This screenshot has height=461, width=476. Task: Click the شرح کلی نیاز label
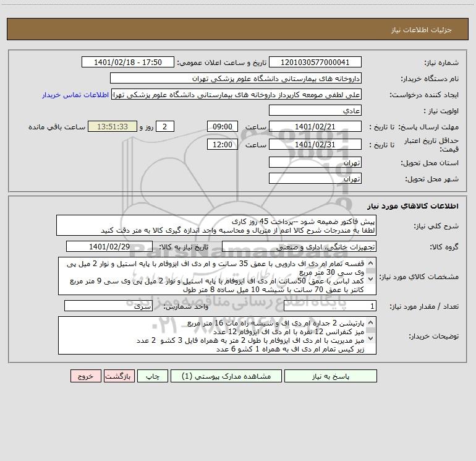coord(436,226)
